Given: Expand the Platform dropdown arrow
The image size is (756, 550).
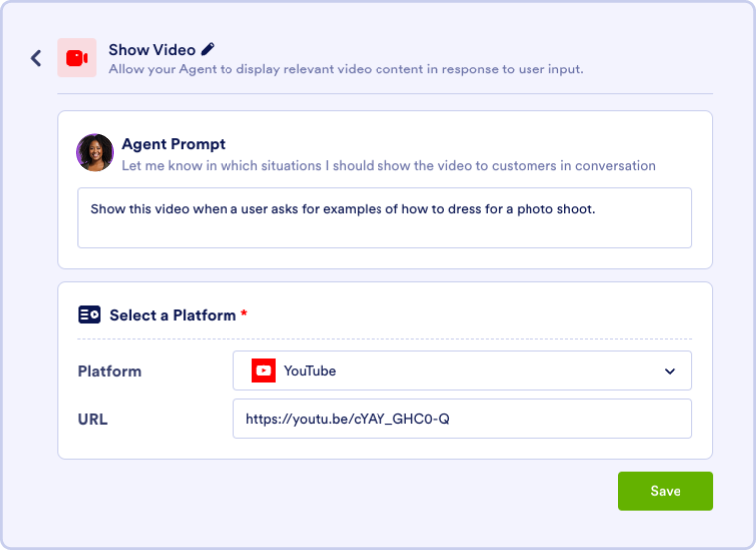Looking at the screenshot, I should tap(670, 371).
